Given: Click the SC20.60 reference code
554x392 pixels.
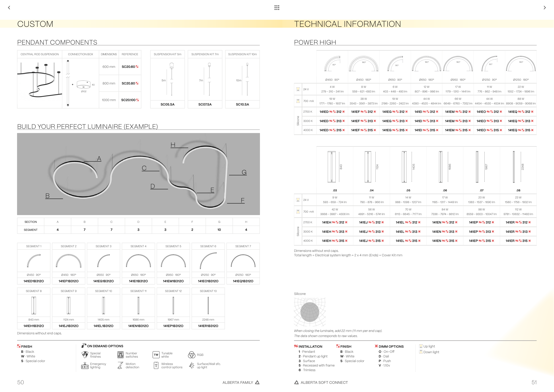Looking at the screenshot, I should (128, 67).
